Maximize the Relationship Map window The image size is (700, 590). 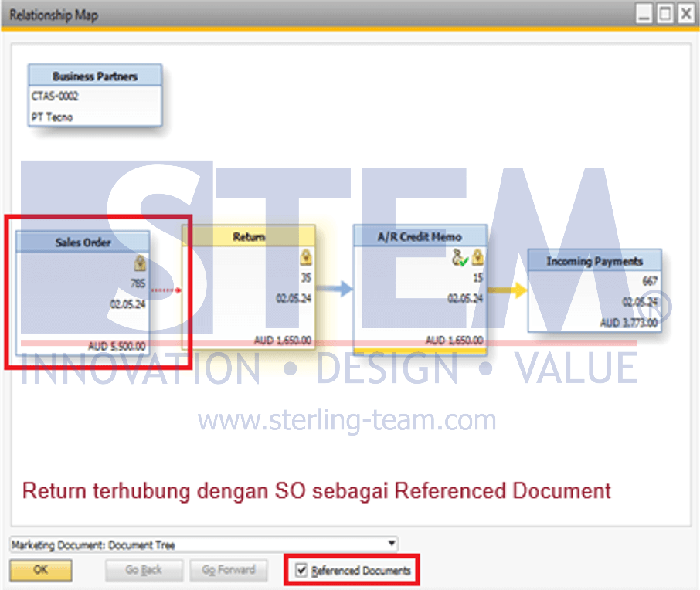tap(664, 13)
